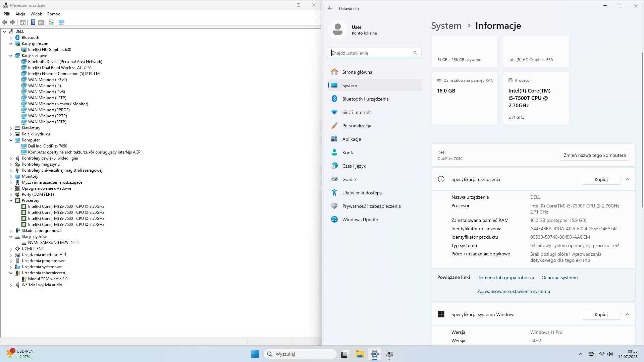The width and height of the screenshot is (644, 362).
Task: Collapse the Stacje dysków node
Action: (11, 237)
